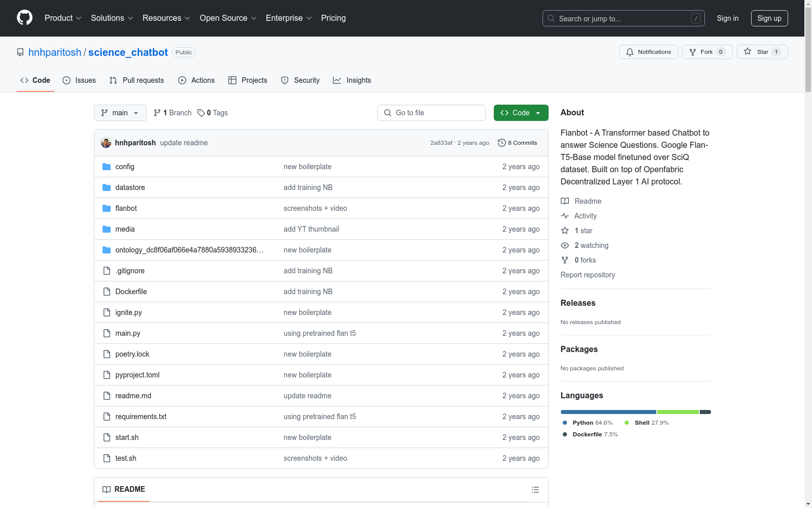Switch to the Security tab
This screenshot has width=812, height=508.
[300, 80]
